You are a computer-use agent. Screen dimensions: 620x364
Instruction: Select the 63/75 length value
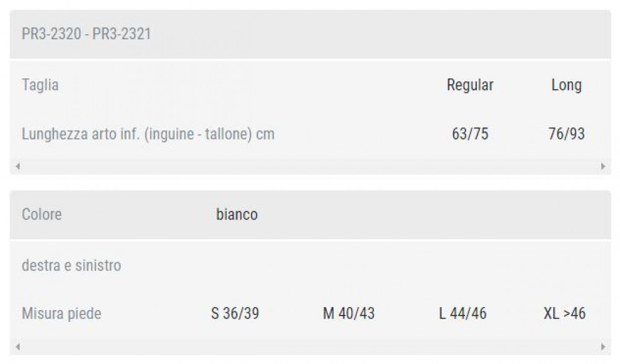click(470, 133)
